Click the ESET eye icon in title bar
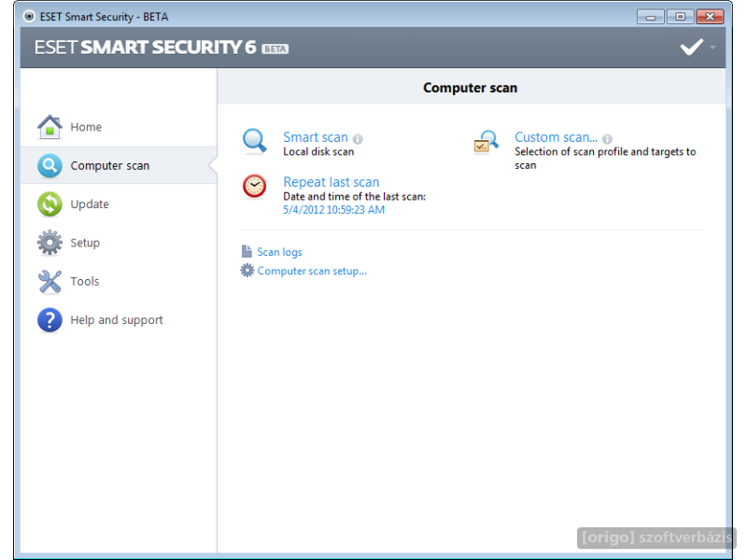Screen dimensions: 747x560 (x=29, y=16)
